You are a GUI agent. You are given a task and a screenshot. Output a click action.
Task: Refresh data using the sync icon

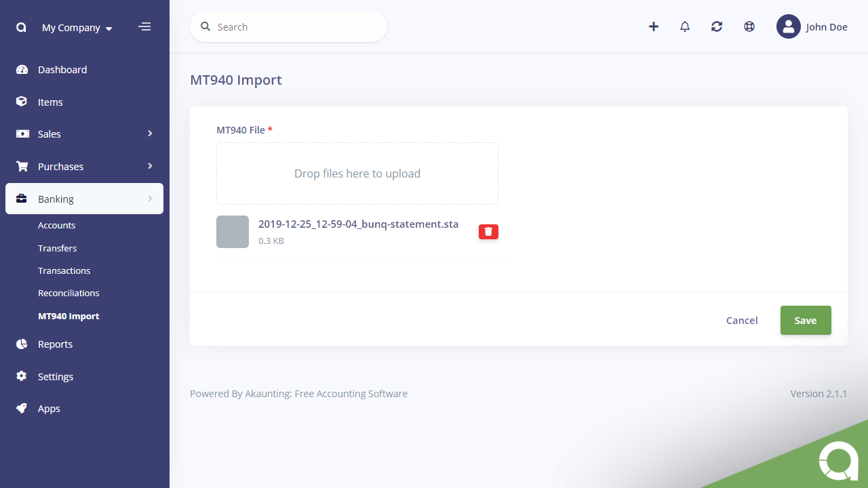click(716, 26)
